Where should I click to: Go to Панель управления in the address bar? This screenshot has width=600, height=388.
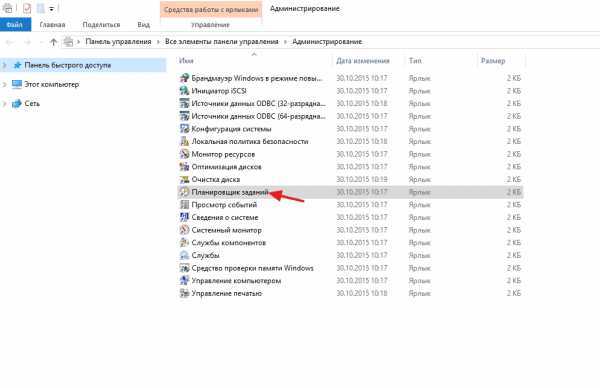(x=118, y=42)
